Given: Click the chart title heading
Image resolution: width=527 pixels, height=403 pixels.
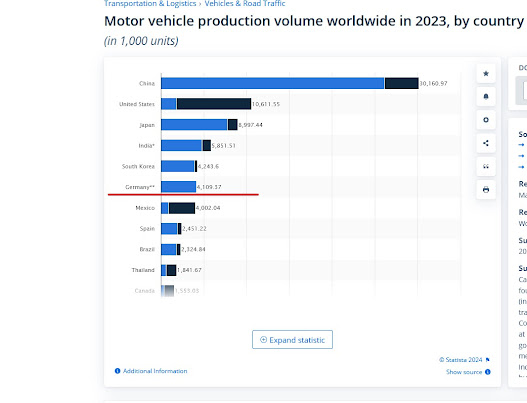Looking at the screenshot, I should click(314, 21).
